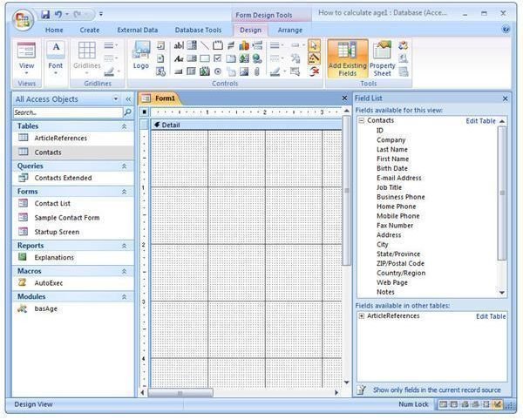Screen dimensions: 523x420
Task: Click Select All controls icon
Action: 295,71
